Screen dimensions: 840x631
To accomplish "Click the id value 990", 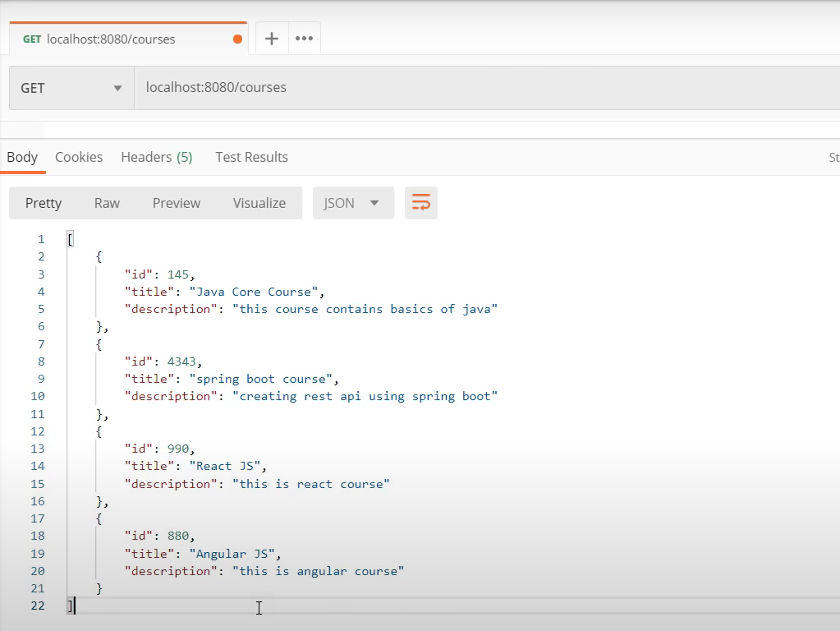I will click(178, 449).
